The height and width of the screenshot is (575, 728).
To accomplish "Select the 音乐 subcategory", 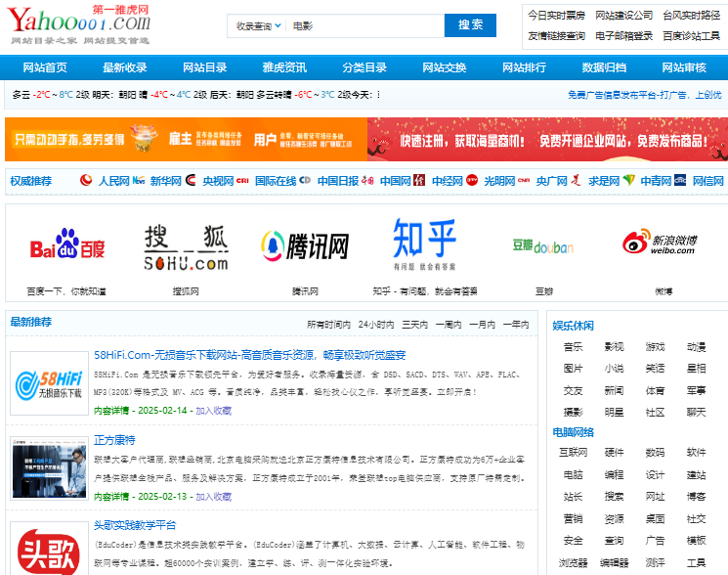I will 573,347.
